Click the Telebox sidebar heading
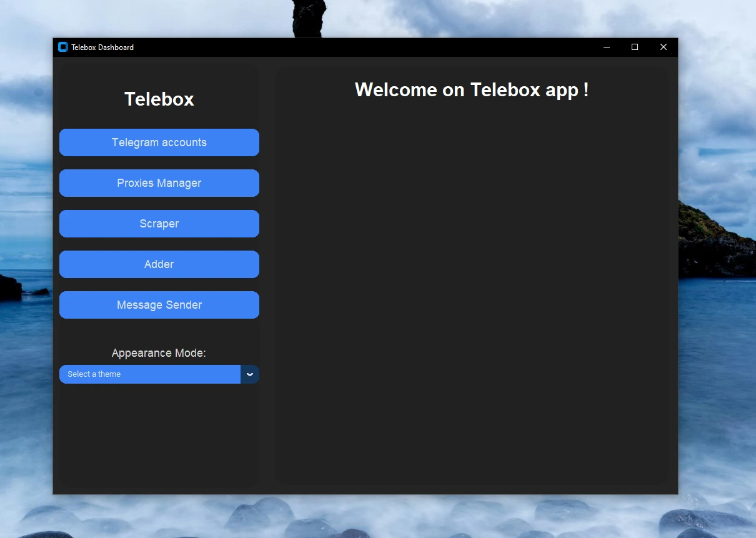Image resolution: width=756 pixels, height=538 pixels. click(x=159, y=99)
